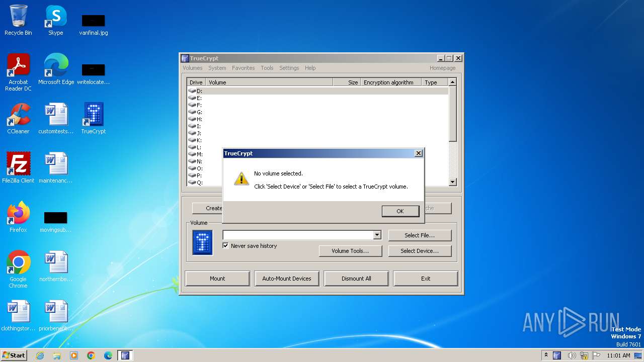Select drive E: in the drive list
The image size is (644, 362).
(x=317, y=98)
